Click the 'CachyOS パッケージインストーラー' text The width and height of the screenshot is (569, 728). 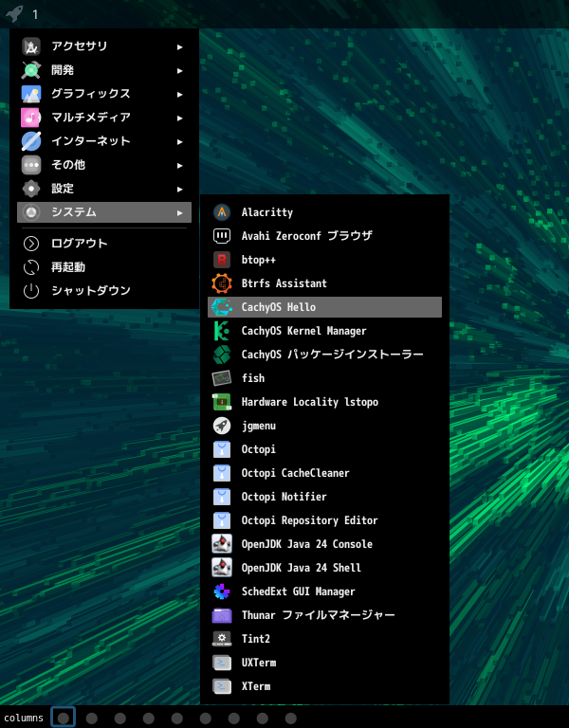pos(333,355)
